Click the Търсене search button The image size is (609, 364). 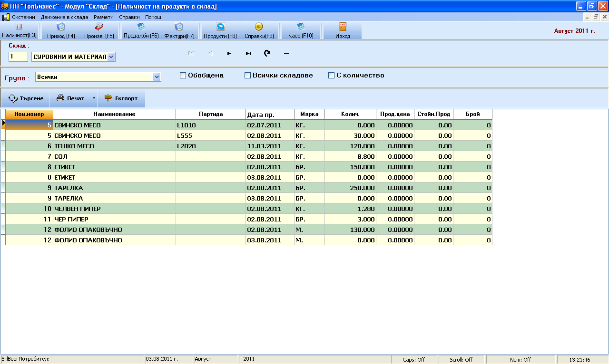(25, 98)
